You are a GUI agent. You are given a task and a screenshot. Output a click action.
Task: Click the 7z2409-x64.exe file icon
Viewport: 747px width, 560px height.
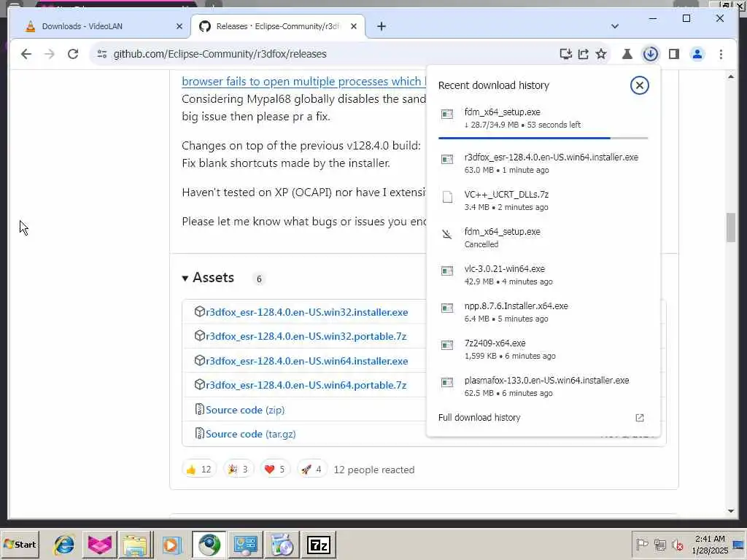point(447,345)
